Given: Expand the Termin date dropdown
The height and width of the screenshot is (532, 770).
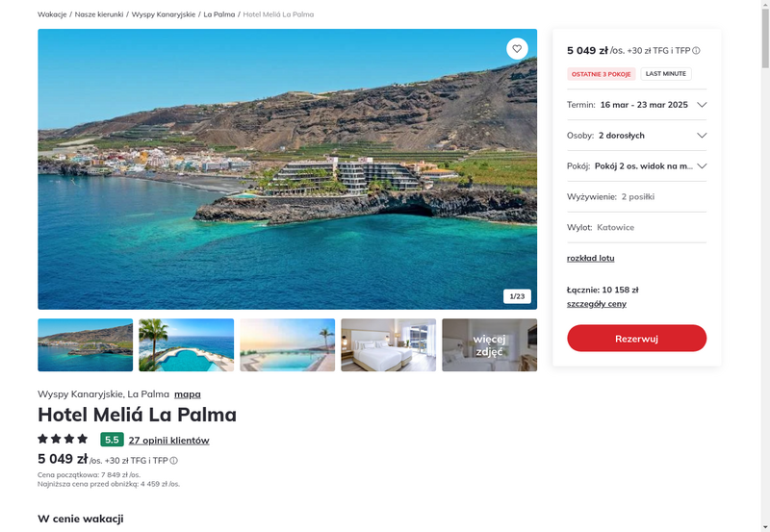Looking at the screenshot, I should click(636, 105).
